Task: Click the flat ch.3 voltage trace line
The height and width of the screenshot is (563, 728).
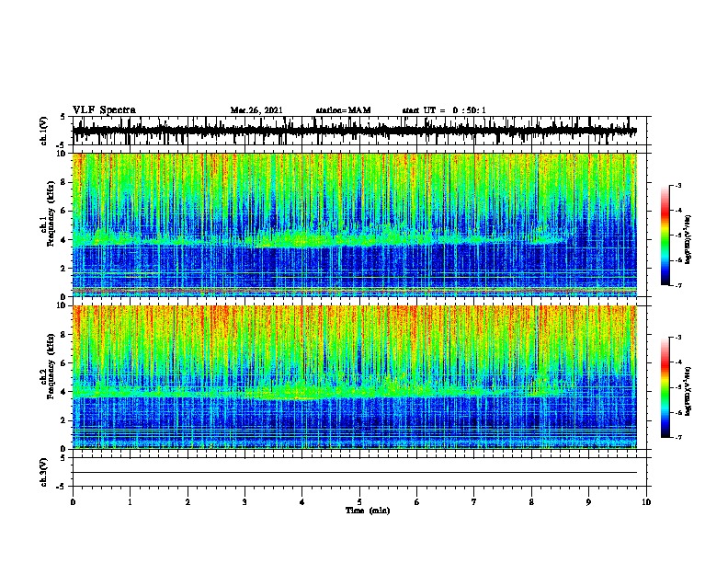Action: [x=355, y=473]
